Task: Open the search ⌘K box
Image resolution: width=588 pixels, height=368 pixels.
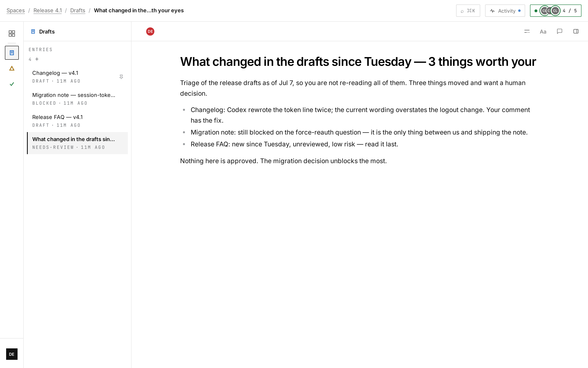Action: click(x=468, y=11)
